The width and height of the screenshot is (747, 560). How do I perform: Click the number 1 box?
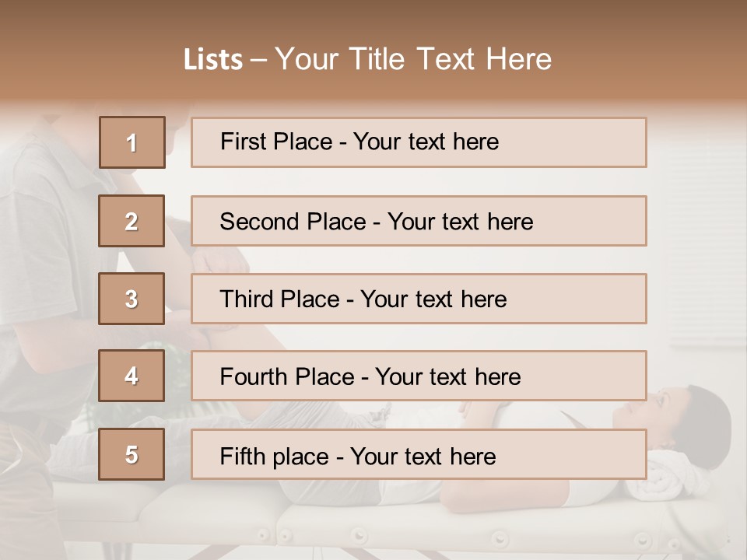point(132,142)
